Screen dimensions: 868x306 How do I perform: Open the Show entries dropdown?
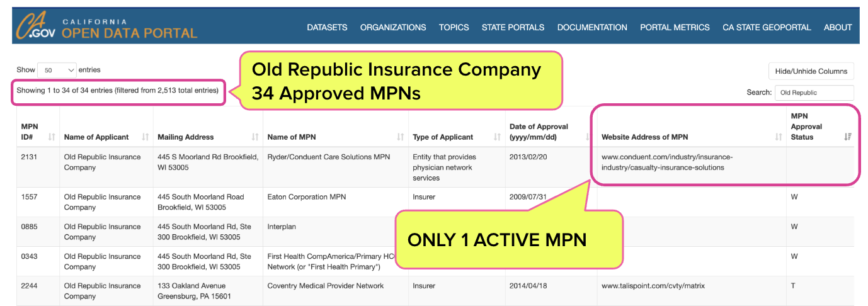57,71
